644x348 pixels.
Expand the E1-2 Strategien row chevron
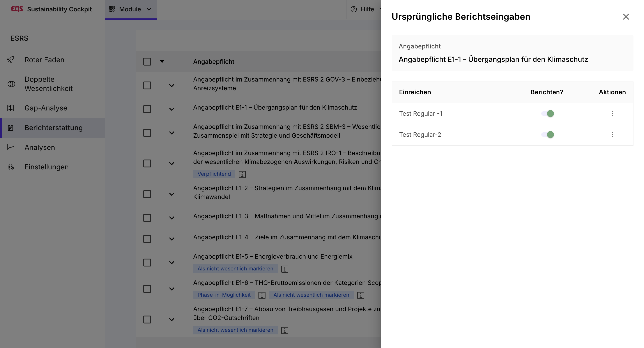(172, 194)
